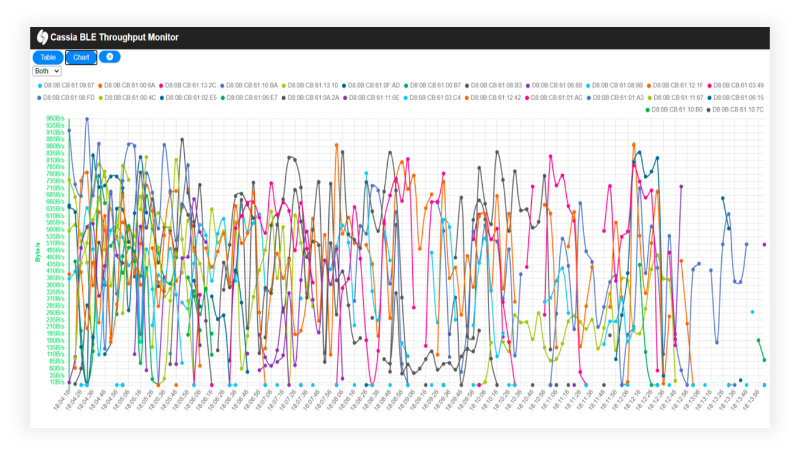Click the purple swatch for D8:0B:CB:61:06:88
Viewport: 800px width, 455px height.
point(527,86)
